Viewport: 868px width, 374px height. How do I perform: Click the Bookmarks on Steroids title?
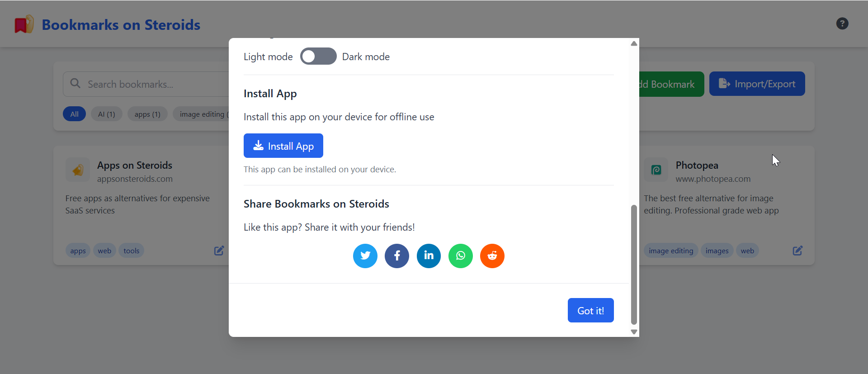[x=121, y=25]
